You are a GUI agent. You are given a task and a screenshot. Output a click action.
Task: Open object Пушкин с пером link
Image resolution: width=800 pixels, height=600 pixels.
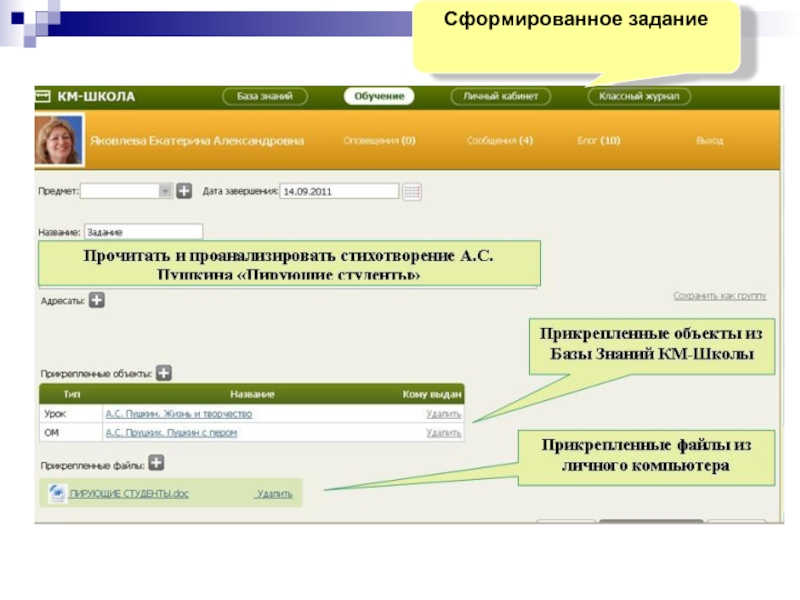[x=171, y=433]
